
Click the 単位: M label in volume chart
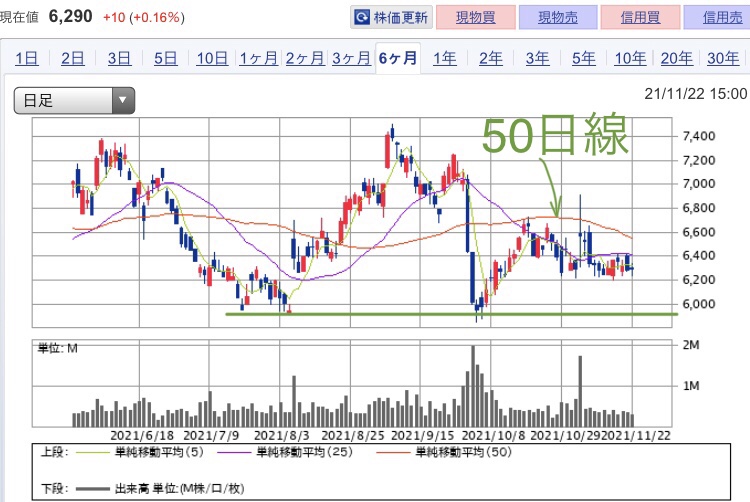coord(57,348)
